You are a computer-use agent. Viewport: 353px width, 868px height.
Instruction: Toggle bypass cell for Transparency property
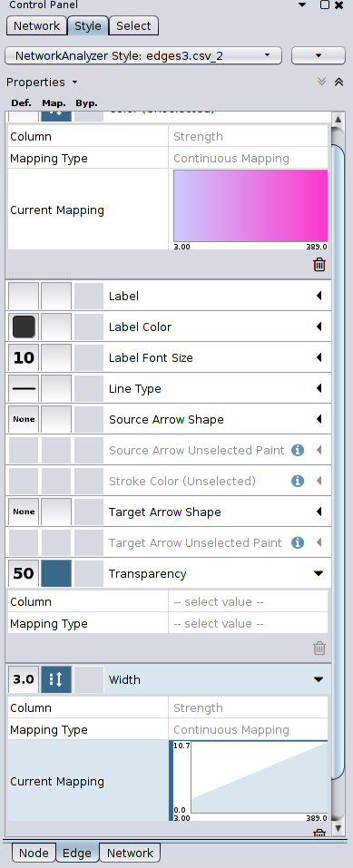[89, 573]
